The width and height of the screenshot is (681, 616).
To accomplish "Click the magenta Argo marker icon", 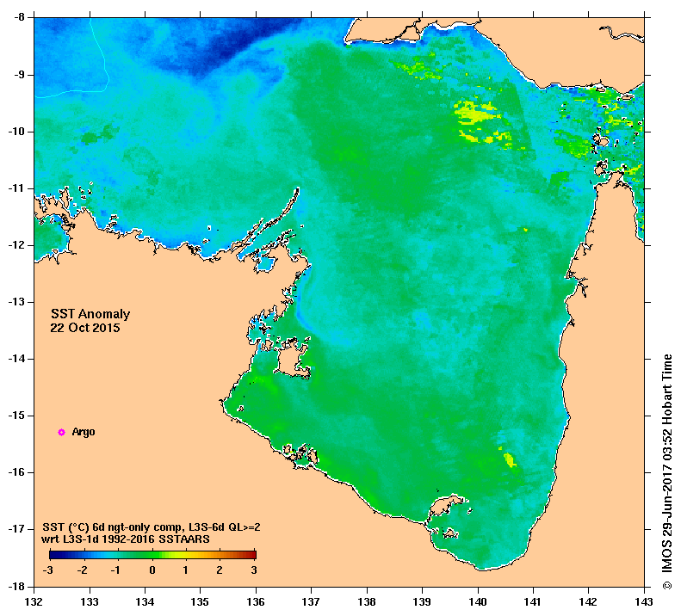I will tap(62, 432).
